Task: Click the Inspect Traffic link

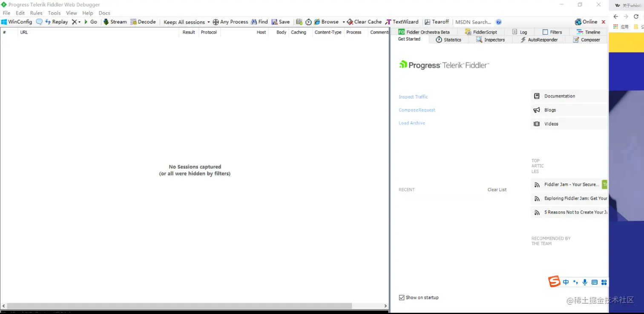Action: (413, 97)
